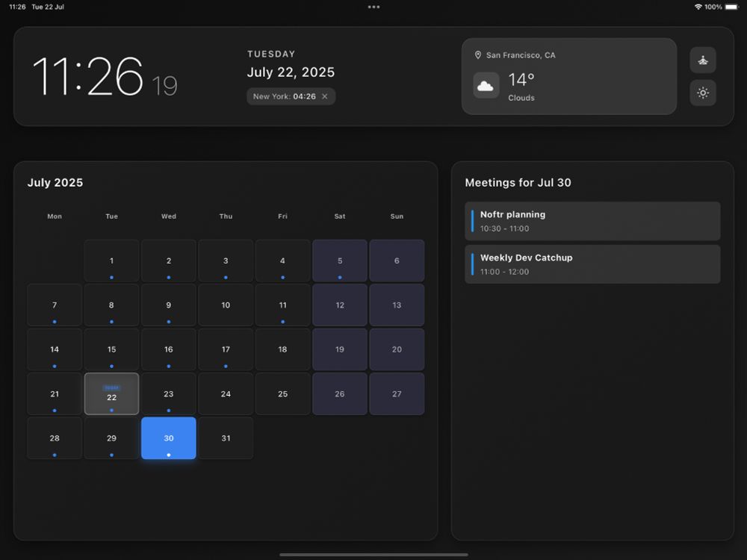
Task: Remove the New York time zone chip
Action: point(325,96)
